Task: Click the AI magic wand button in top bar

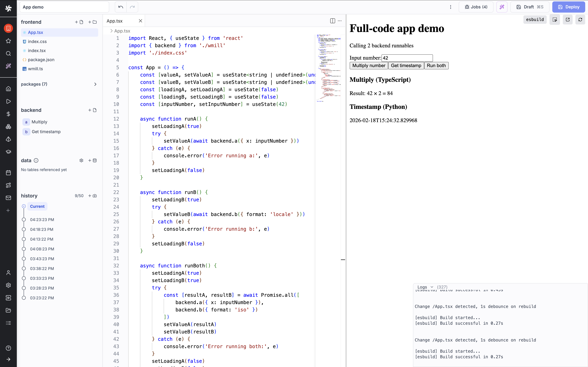Action: (x=502, y=7)
